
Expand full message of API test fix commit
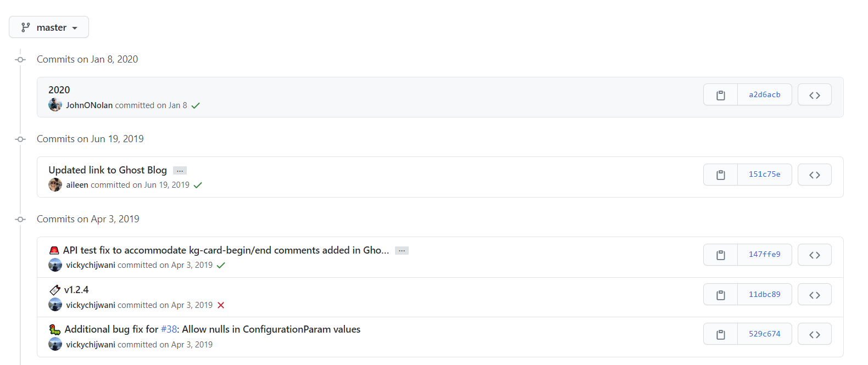402,251
